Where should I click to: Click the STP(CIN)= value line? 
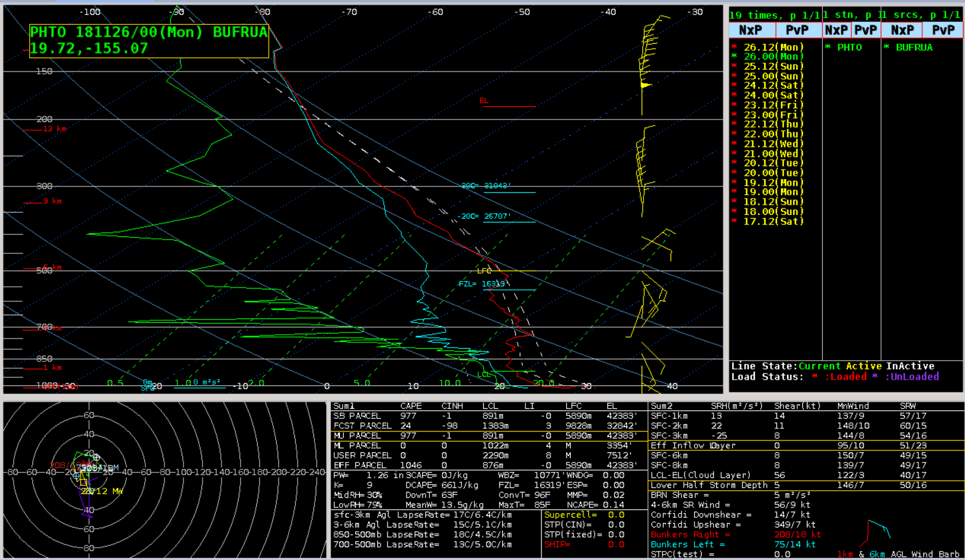coord(584,525)
